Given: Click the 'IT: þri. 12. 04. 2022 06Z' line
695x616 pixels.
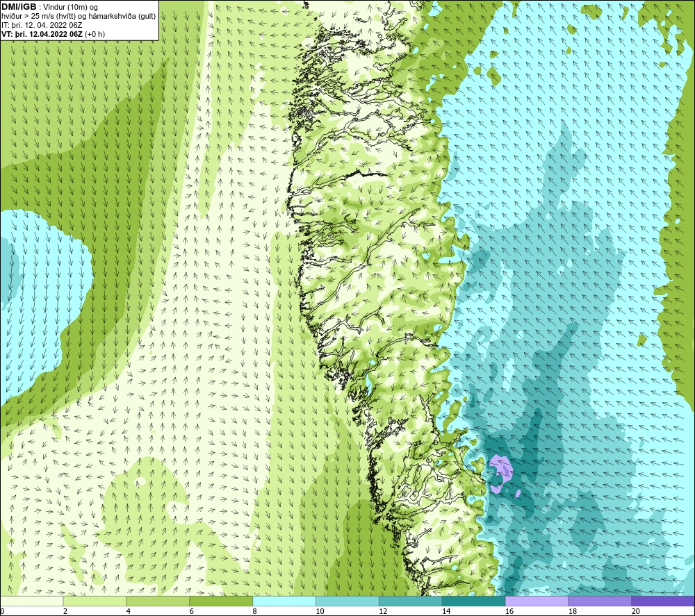Looking at the screenshot, I should tap(42, 25).
